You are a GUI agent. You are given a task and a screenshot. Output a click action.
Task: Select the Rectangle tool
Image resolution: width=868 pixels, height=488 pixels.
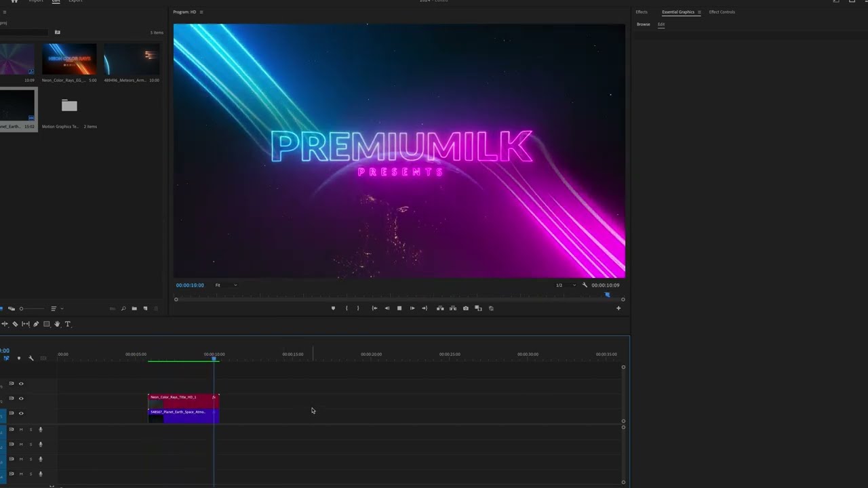(46, 324)
